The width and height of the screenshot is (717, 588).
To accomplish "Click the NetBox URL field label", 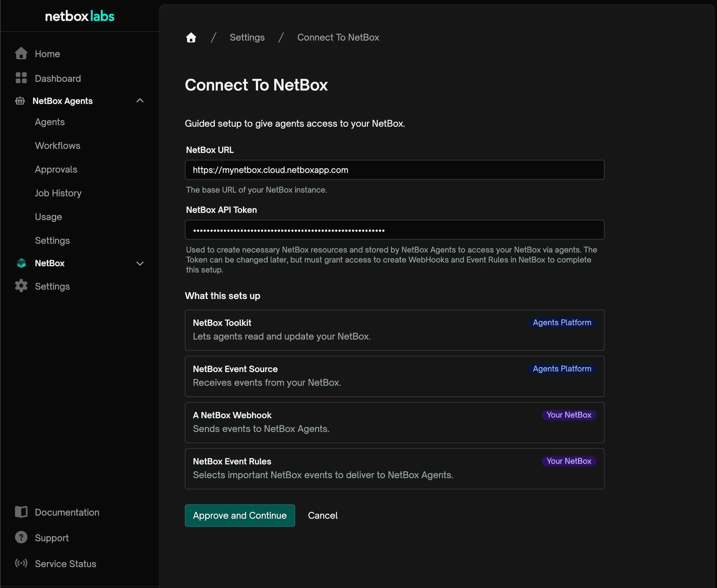I will [210, 150].
